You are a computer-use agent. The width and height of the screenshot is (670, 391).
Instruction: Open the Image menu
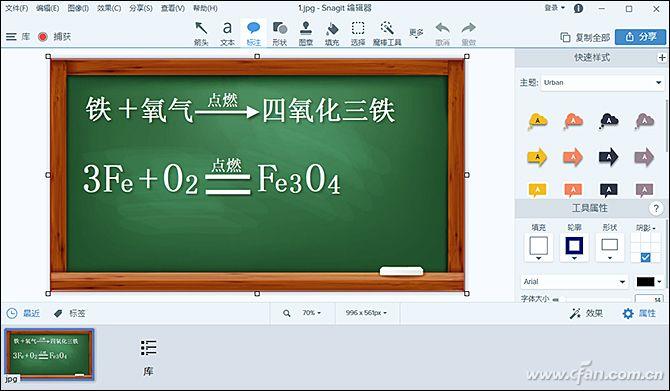[x=78, y=8]
